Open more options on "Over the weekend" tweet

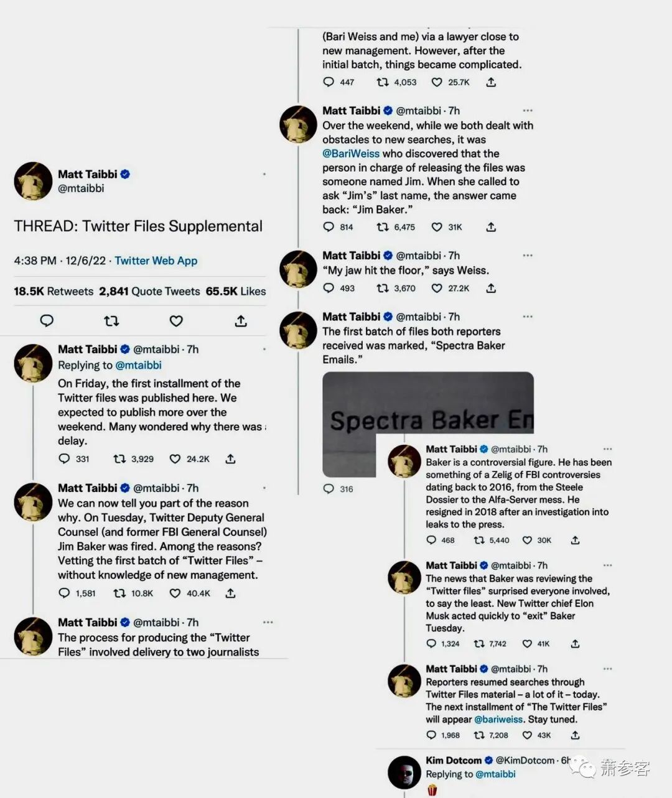tap(528, 111)
